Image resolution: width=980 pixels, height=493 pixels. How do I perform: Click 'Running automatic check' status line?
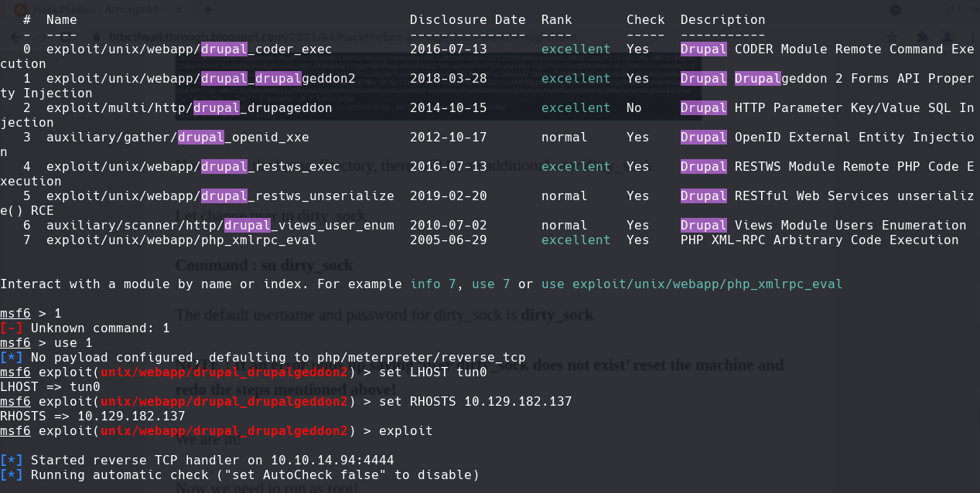pyautogui.click(x=240, y=475)
